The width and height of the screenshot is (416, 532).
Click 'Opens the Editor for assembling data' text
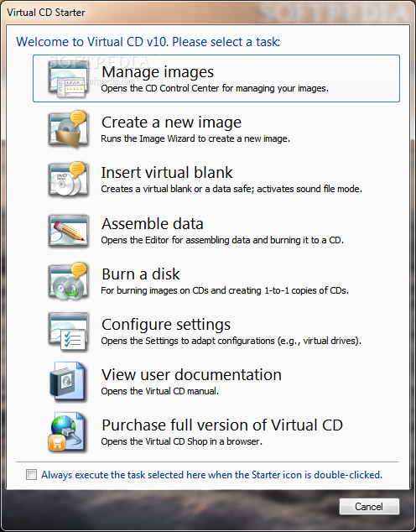[222, 240]
